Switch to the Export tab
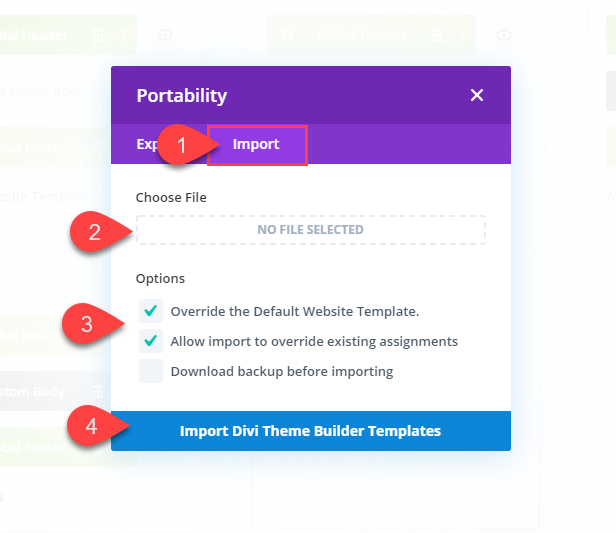The width and height of the screenshot is (616, 533). [148, 144]
